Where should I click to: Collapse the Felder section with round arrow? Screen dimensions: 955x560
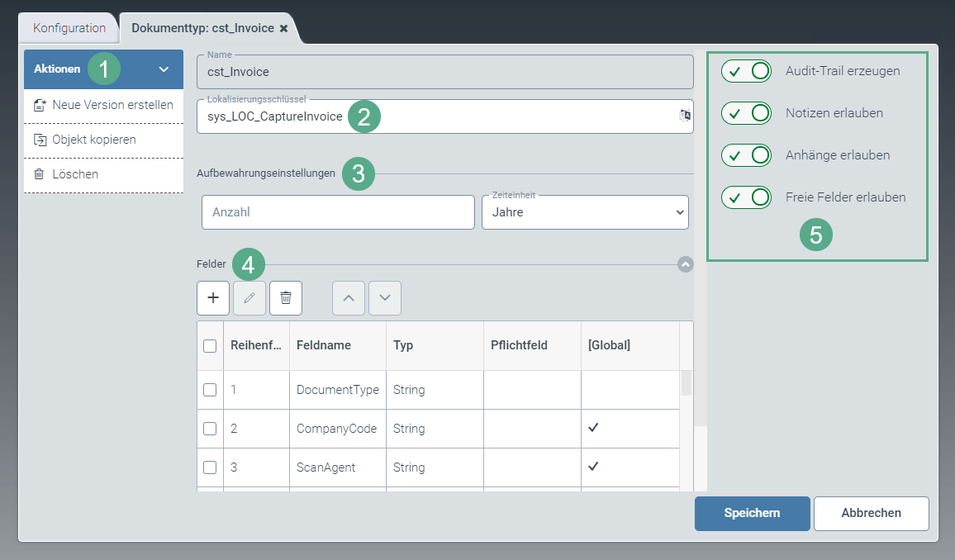coord(685,264)
